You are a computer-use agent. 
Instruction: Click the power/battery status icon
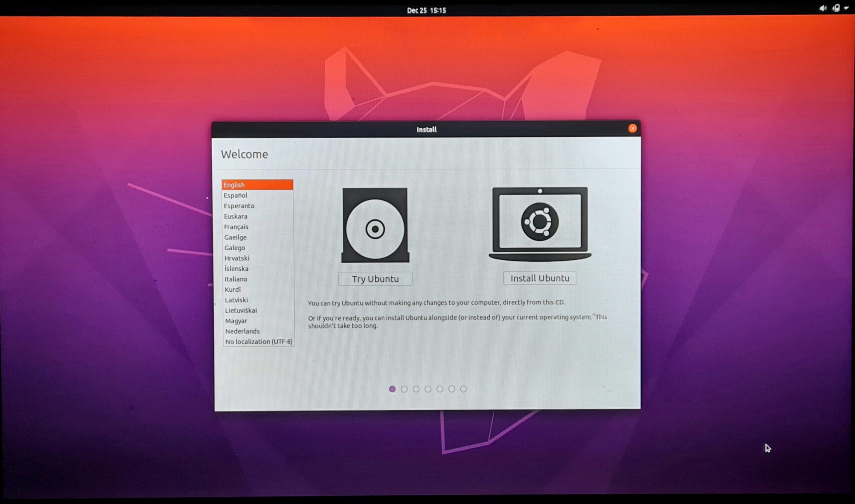click(x=836, y=8)
